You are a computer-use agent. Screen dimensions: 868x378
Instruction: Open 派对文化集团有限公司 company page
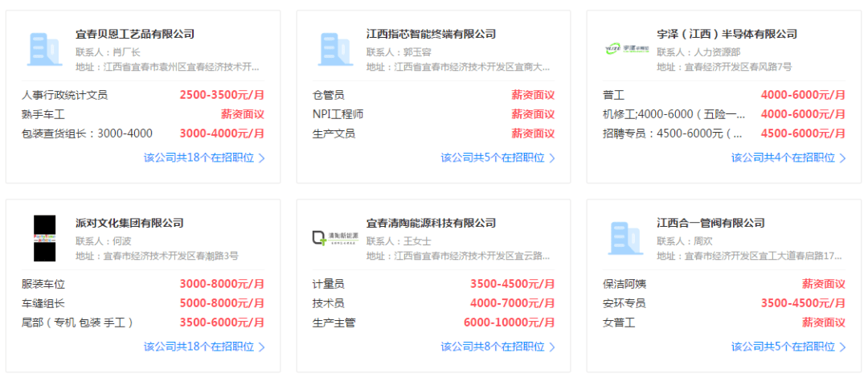[129, 224]
